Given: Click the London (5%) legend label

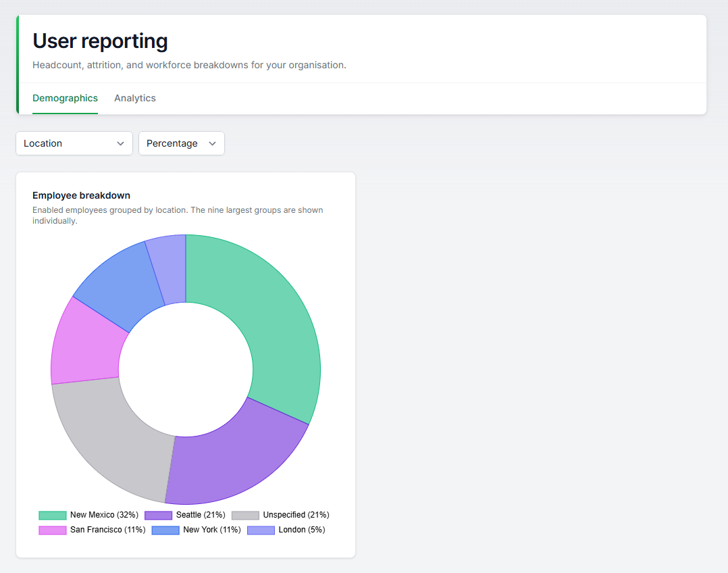Looking at the screenshot, I should pyautogui.click(x=302, y=530).
